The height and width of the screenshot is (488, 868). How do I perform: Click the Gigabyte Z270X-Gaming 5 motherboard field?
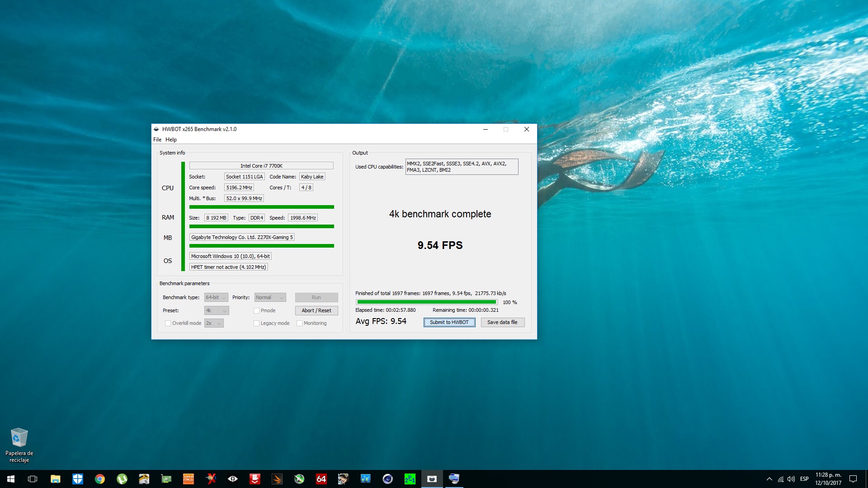[242, 237]
